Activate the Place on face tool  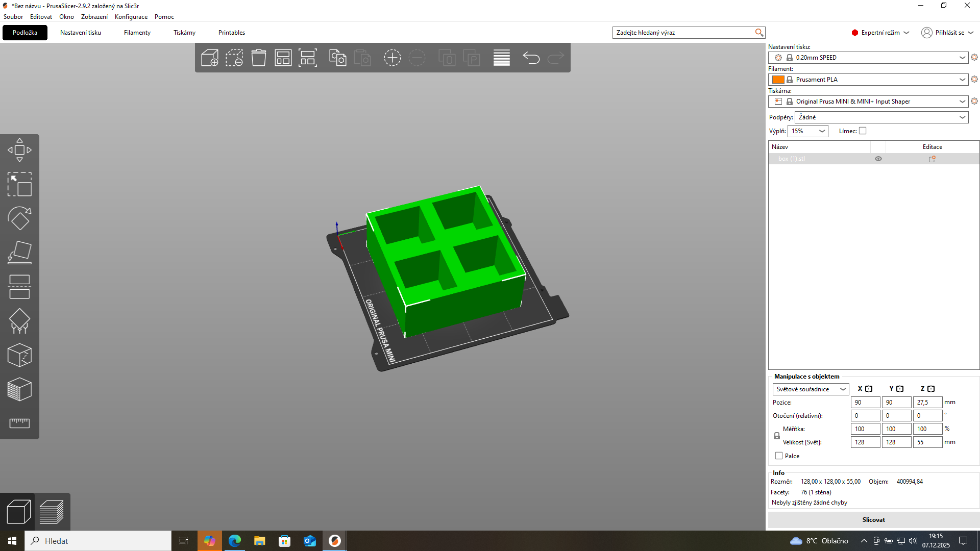click(19, 253)
